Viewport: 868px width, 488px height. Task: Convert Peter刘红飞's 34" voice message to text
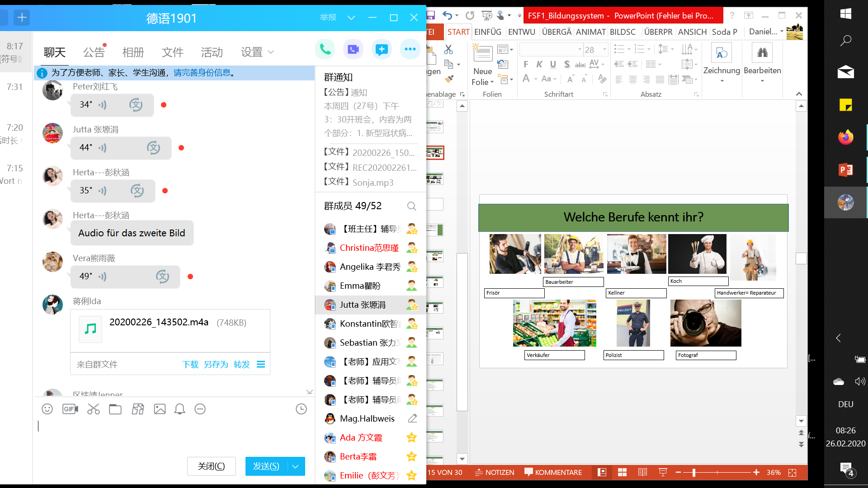136,105
